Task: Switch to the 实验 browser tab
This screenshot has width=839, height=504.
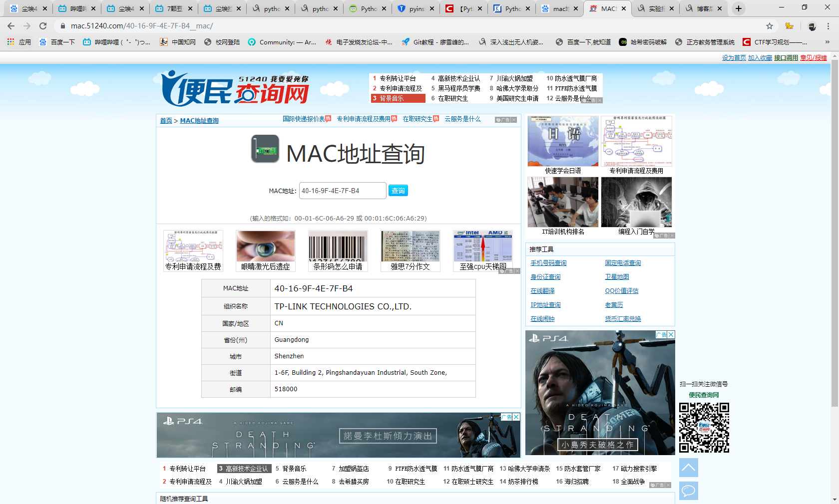Action: [x=656, y=8]
